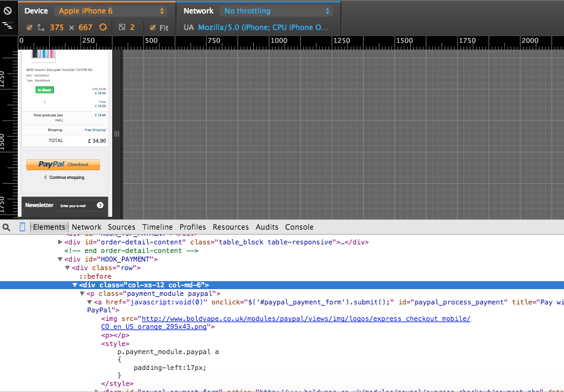The width and height of the screenshot is (564, 392).
Task: Collapse the paypal_process_payment anchor node
Action: tap(90, 302)
